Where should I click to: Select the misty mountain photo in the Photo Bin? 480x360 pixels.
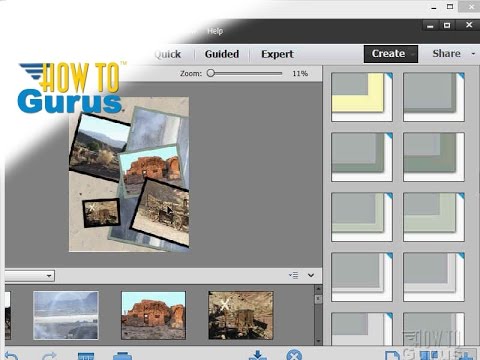click(66, 315)
